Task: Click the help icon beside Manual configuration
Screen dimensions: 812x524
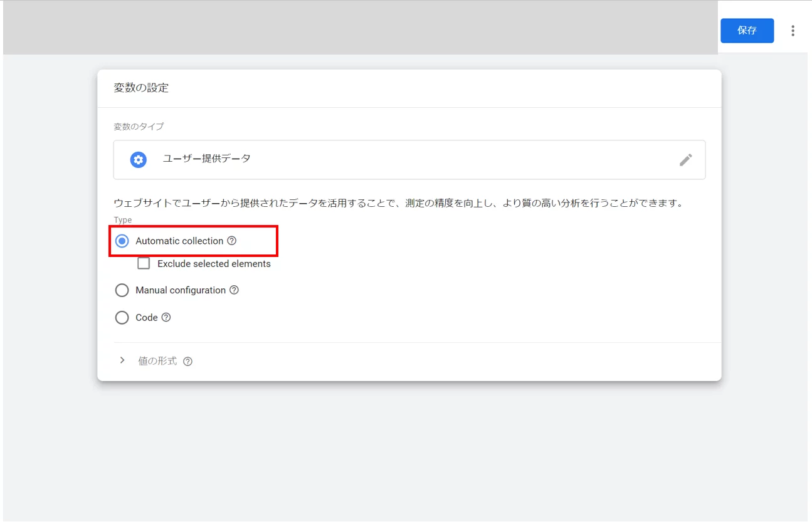Action: click(x=235, y=290)
